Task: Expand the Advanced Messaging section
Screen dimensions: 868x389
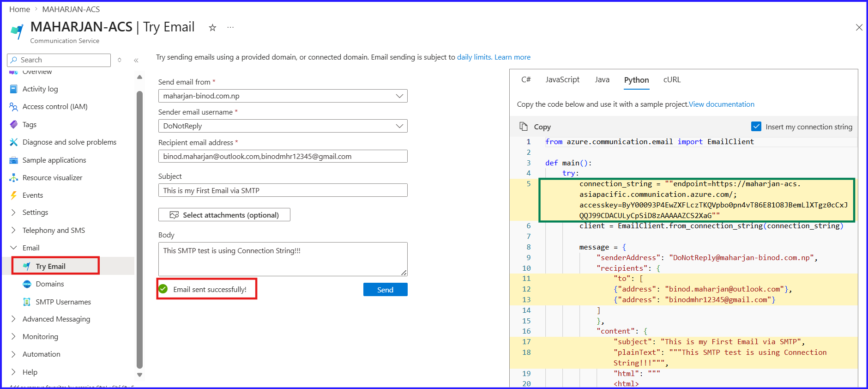Action: (x=13, y=319)
